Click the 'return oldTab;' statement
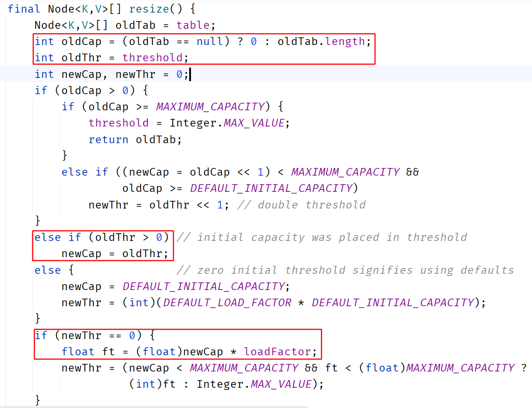The height and width of the screenshot is (408, 532). (135, 140)
